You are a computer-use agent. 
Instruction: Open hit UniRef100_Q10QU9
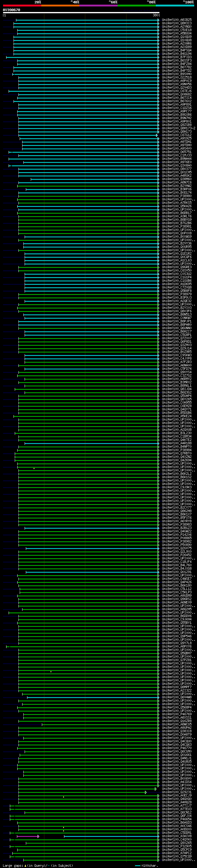[x=177, y=37]
